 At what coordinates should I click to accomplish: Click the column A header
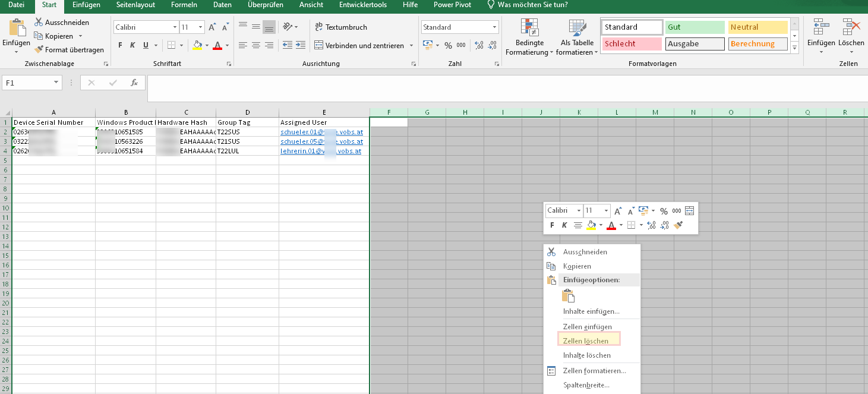pos(53,112)
